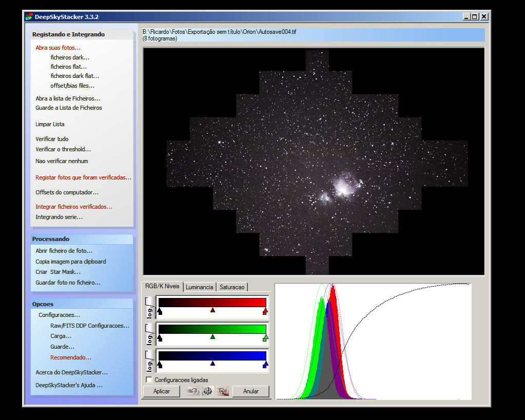
Task: Toggle the green channel log curve button
Action: 150,334
